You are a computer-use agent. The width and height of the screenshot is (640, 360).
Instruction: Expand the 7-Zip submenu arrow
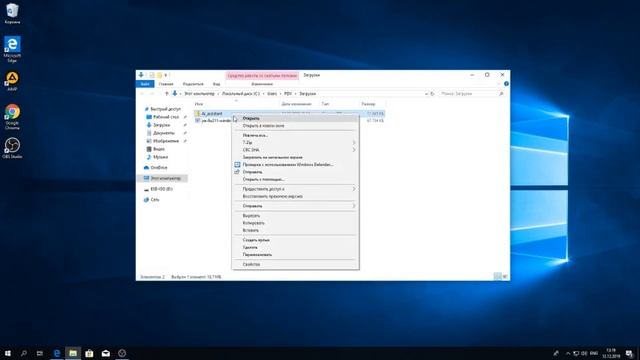(354, 142)
